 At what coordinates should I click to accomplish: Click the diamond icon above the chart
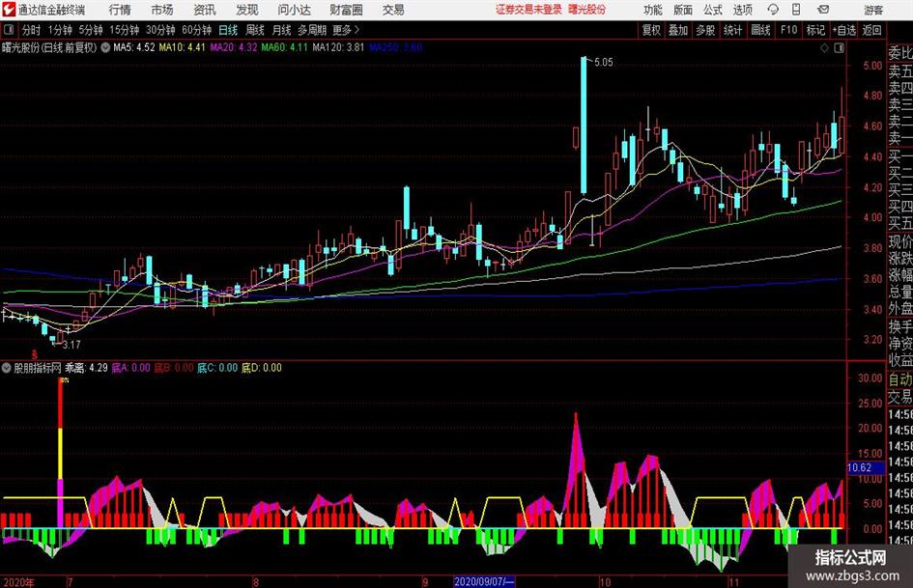[x=824, y=48]
